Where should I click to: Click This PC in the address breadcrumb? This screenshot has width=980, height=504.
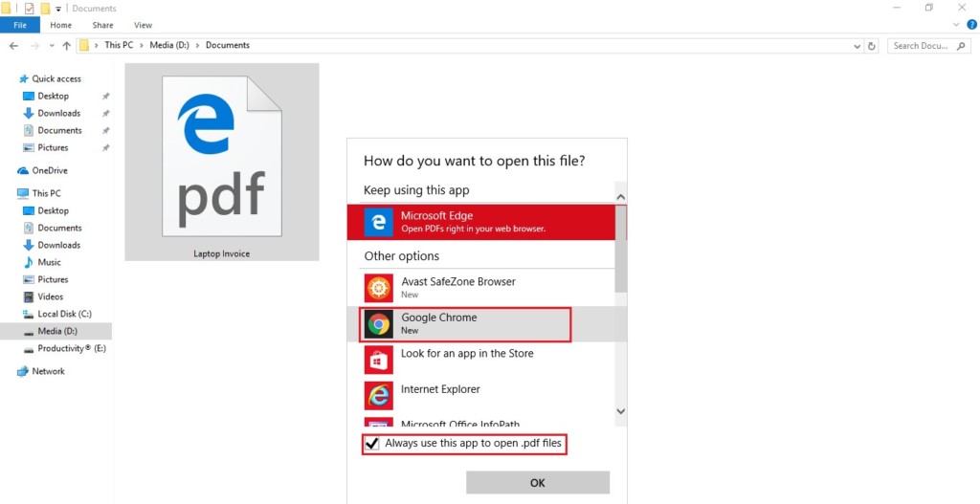coord(119,45)
